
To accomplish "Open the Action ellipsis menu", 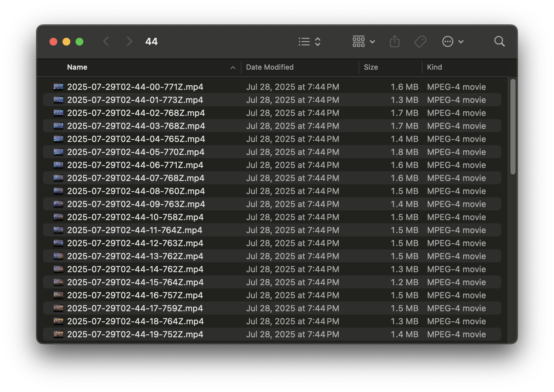I will pos(448,42).
